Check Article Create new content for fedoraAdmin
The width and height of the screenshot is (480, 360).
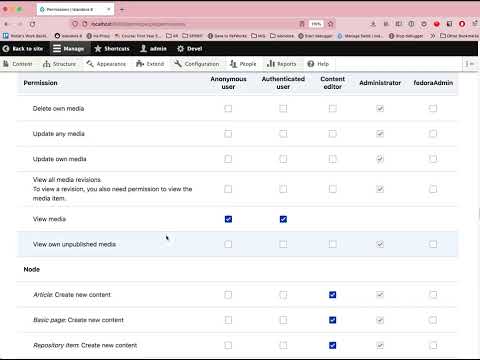pos(433,295)
